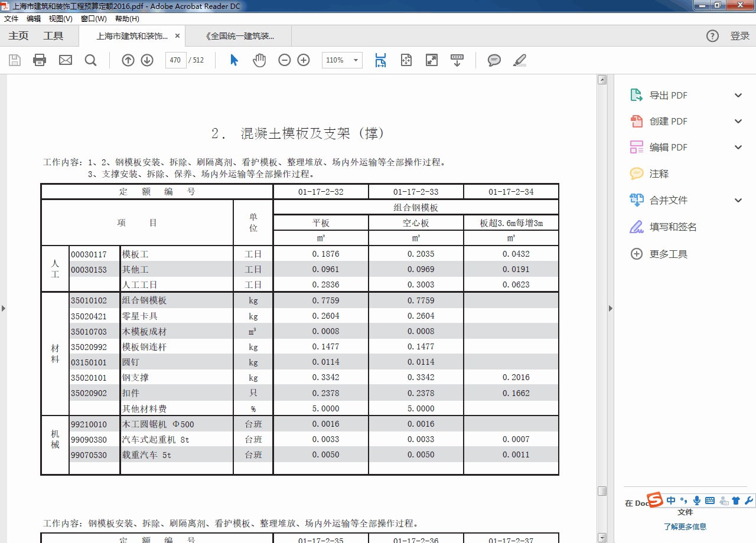756x543 pixels.
Task: Click the 更多工具 plus icon
Action: point(636,254)
